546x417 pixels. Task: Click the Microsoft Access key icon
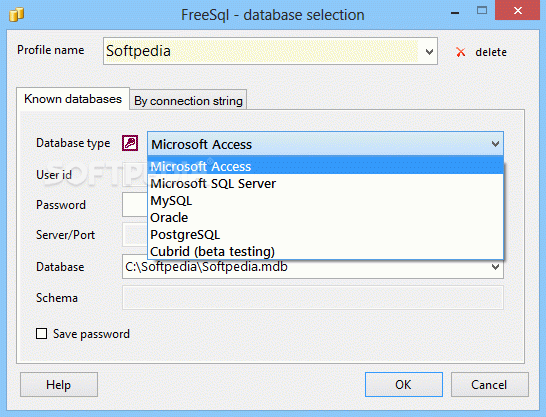130,143
